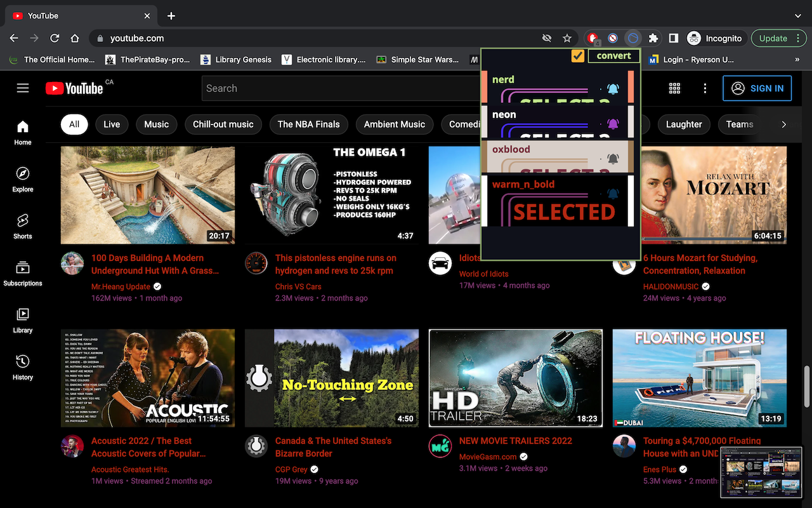Click the bell icon on oxblood theme

click(x=613, y=159)
